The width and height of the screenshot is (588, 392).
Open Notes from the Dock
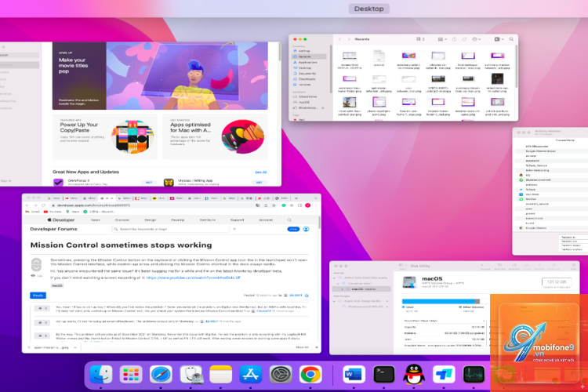[221, 375]
